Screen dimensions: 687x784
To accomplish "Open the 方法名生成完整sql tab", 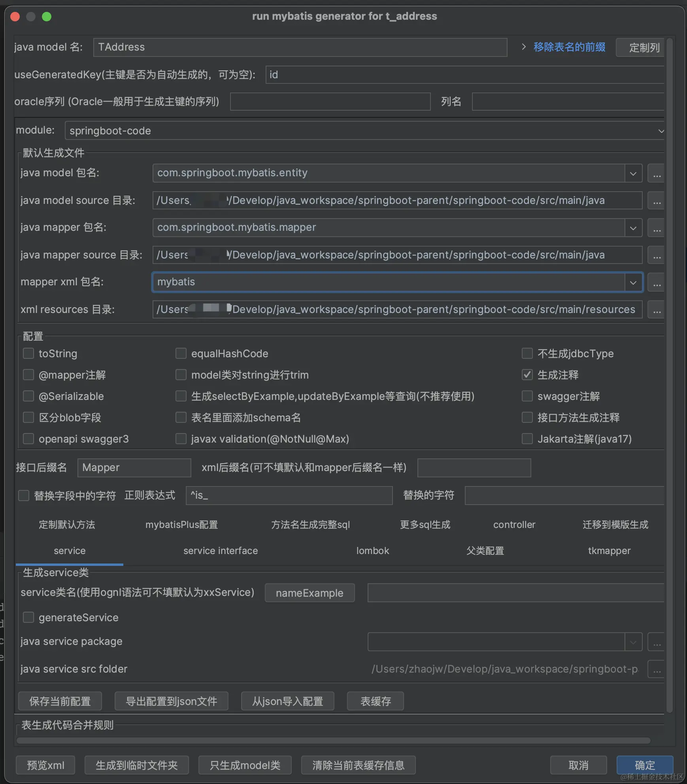I will pyautogui.click(x=310, y=525).
